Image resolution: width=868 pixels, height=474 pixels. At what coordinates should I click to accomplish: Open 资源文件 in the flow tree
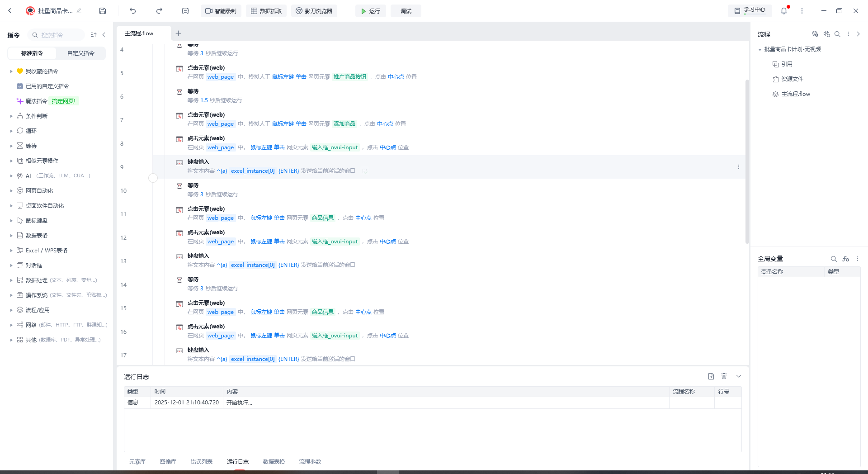point(792,79)
